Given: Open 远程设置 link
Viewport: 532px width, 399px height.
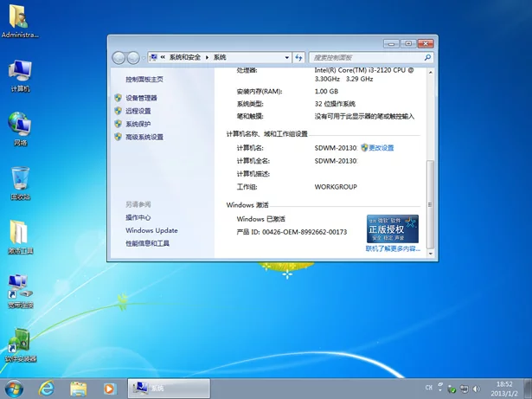Looking at the screenshot, I should (x=138, y=111).
